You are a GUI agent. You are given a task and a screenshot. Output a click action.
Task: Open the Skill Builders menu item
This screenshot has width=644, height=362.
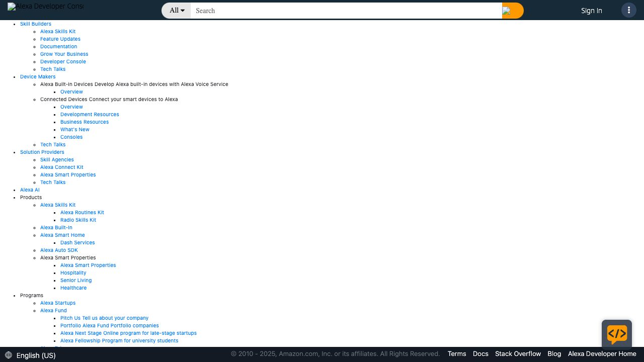(35, 24)
